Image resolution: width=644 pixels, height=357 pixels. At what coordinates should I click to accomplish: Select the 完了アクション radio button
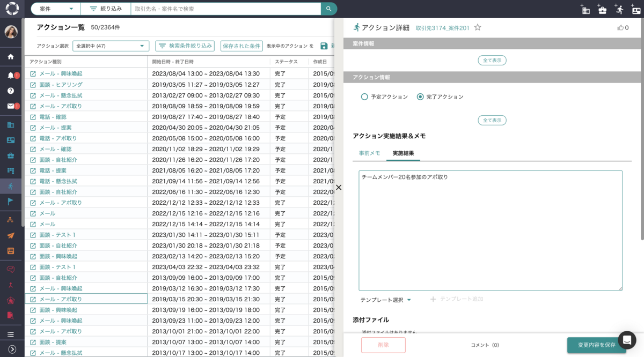click(420, 97)
